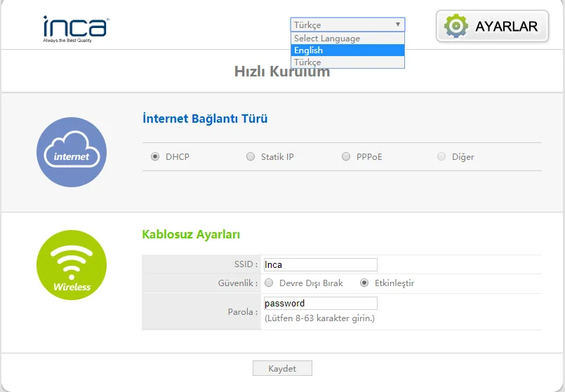Screen dimensions: 565x392
Task: Choose English from language list
Action: coord(347,50)
